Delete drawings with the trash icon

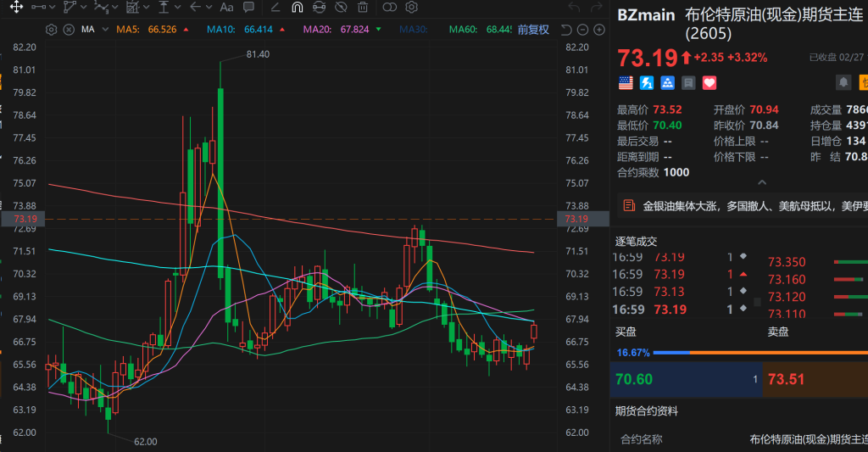tap(363, 8)
